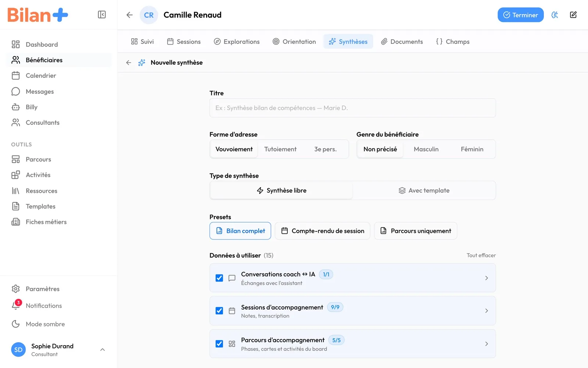Open the Explorations tab
Screen dimensions: 588x368
[x=237, y=42]
